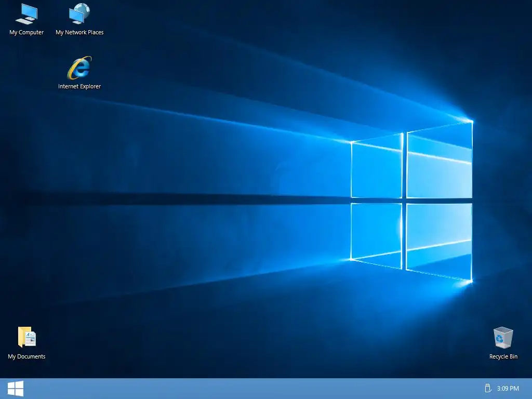Screen dimensions: 532x399
Task: Click the "Recycle Bin" label text
Action: pyautogui.click(x=503, y=356)
